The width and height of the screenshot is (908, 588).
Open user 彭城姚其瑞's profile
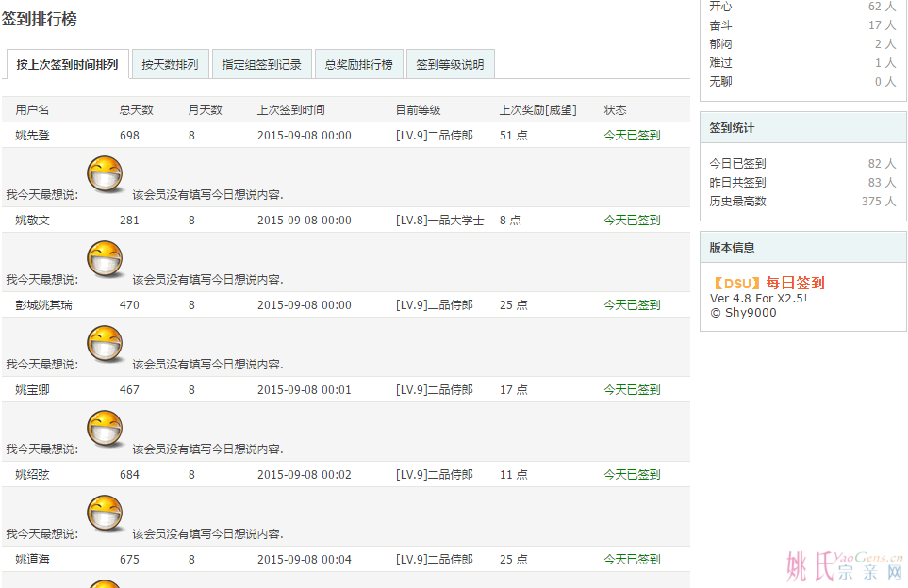point(44,305)
